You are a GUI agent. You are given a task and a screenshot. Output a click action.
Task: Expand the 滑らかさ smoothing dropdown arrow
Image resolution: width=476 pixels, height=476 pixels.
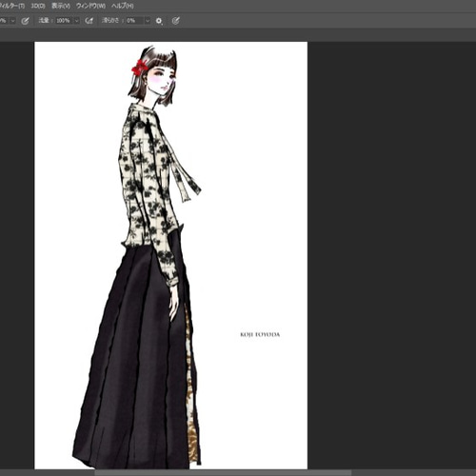click(x=148, y=21)
